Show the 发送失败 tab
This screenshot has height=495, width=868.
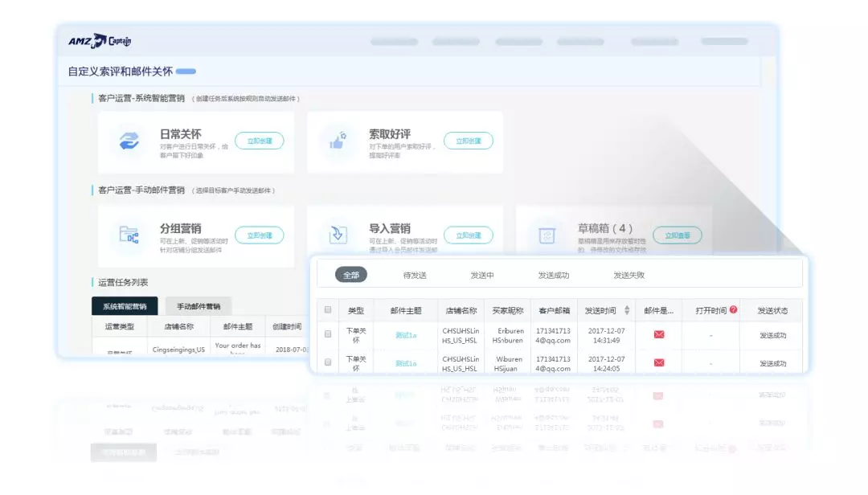click(628, 275)
